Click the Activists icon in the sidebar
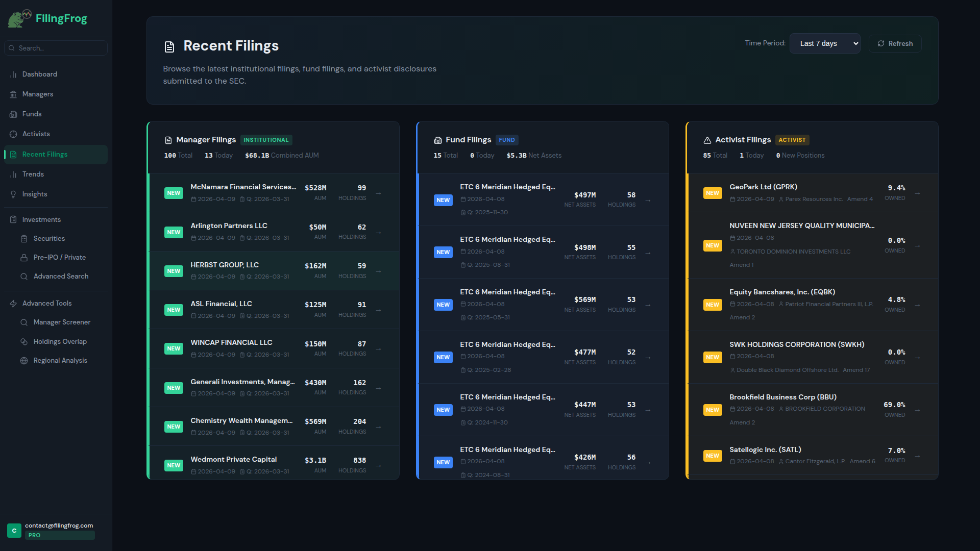The width and height of the screenshot is (980, 551). tap(13, 134)
